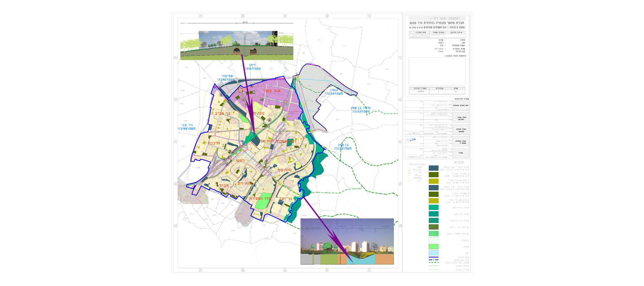The width and height of the screenshot is (644, 286).
Task: Click the 'רשות מקומית' field label
Action: tap(459, 46)
